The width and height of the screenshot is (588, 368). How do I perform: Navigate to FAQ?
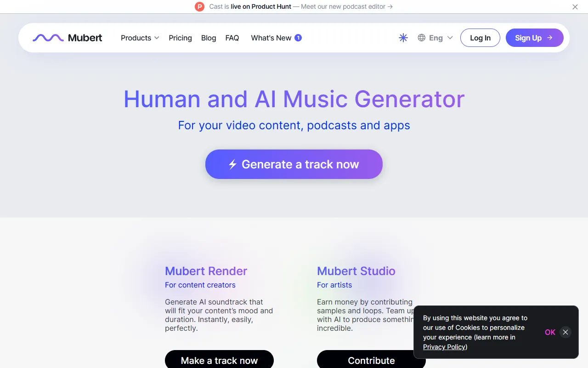[232, 38]
